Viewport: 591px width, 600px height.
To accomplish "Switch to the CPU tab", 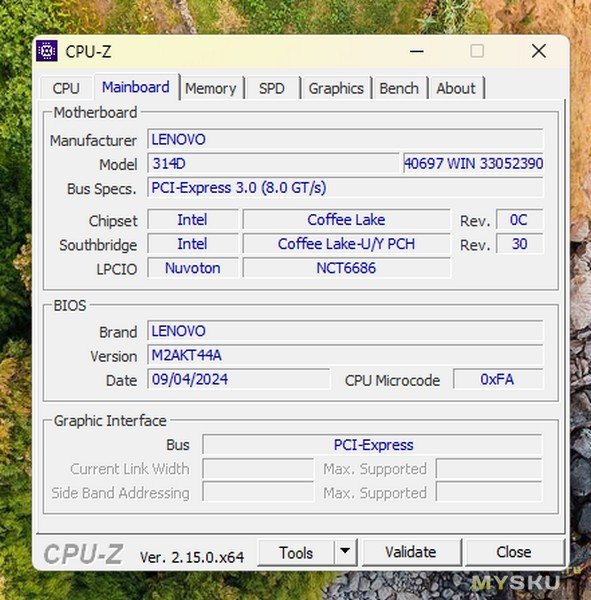I will pos(66,88).
